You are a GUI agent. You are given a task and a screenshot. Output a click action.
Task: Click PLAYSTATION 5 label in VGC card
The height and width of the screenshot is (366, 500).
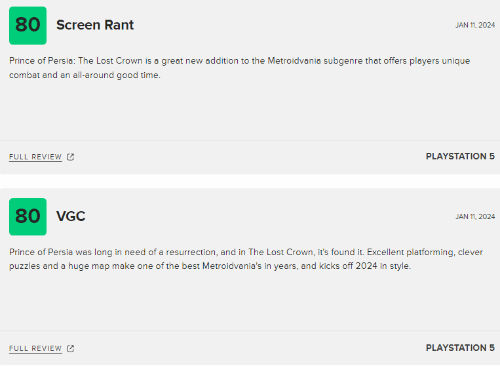(460, 348)
